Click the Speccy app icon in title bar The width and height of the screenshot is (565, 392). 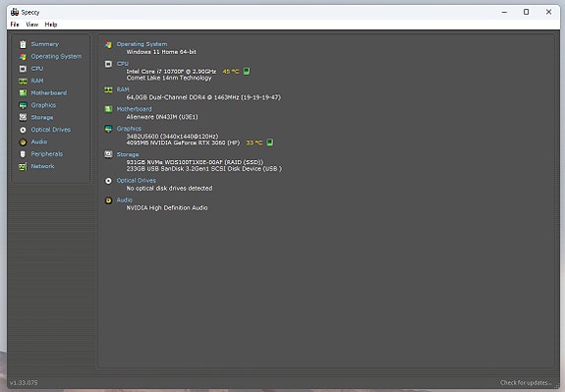[x=15, y=12]
